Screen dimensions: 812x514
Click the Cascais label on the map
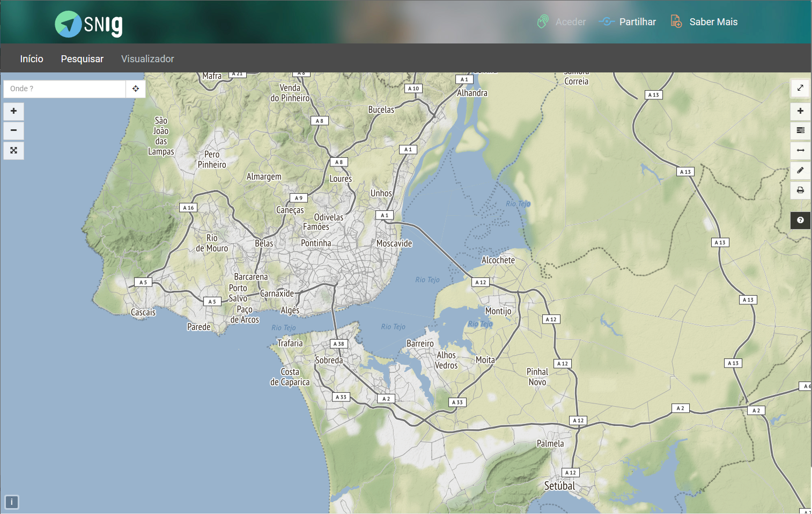143,312
